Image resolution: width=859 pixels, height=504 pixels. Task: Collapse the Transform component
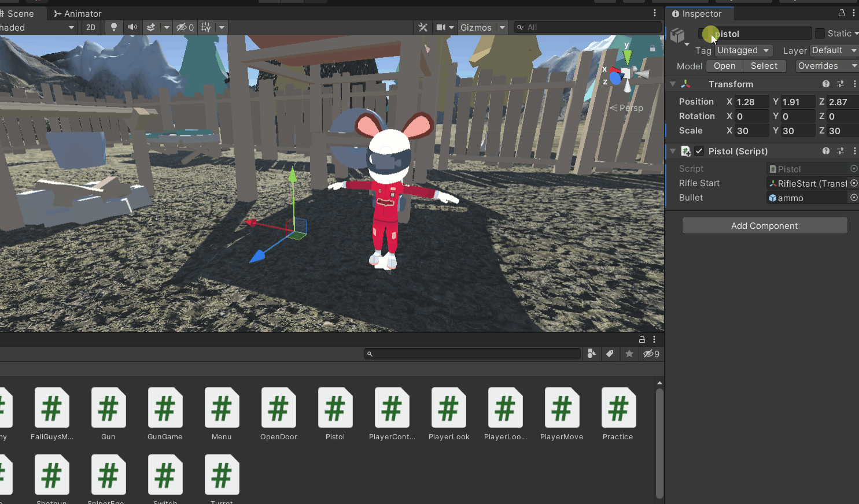(x=673, y=84)
